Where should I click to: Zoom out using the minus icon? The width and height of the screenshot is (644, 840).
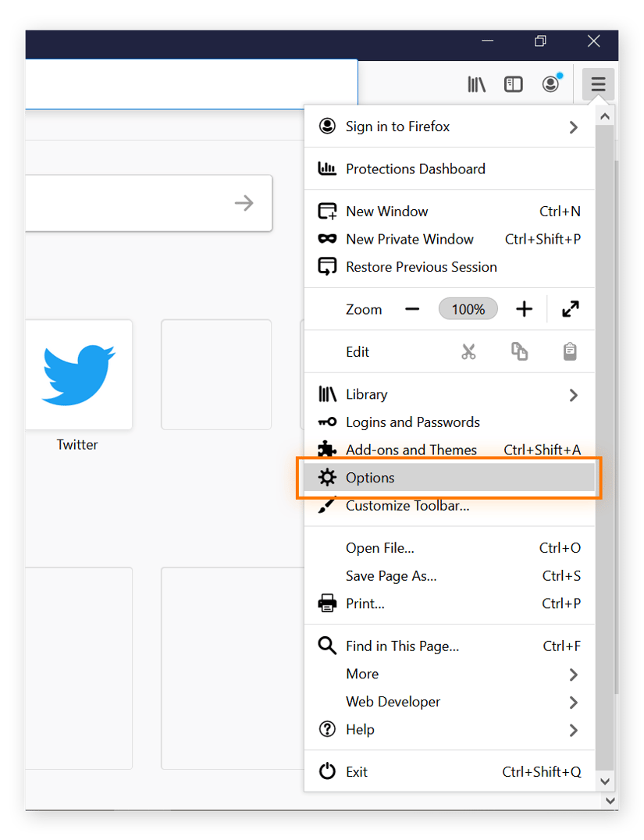(412, 309)
